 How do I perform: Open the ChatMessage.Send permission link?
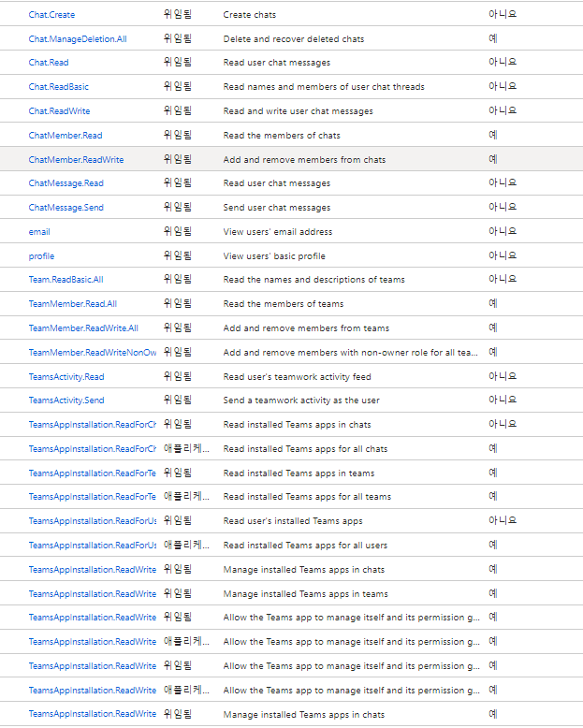(66, 208)
